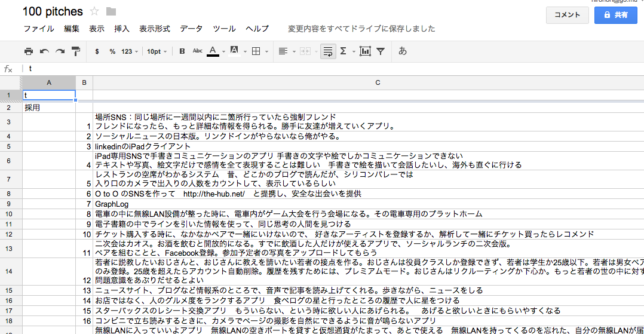Click the 電子書籍の中でライン cell

(369, 224)
